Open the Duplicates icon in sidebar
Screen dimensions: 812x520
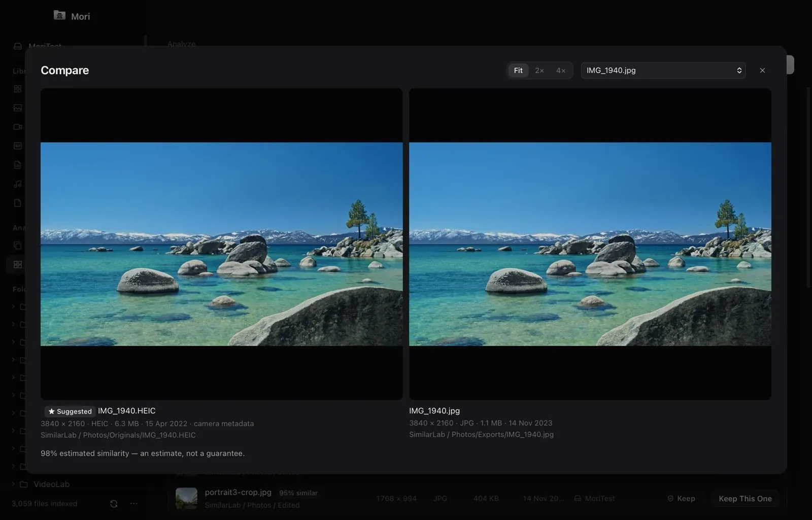click(18, 246)
